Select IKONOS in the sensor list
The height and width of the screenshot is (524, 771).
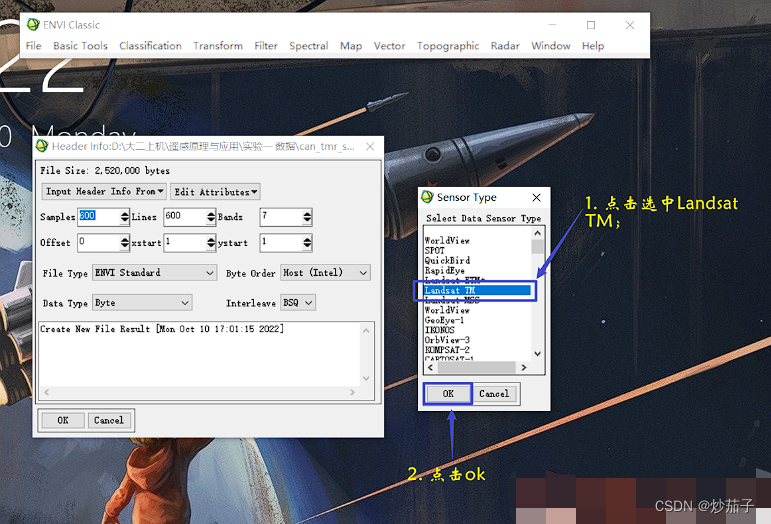[440, 330]
